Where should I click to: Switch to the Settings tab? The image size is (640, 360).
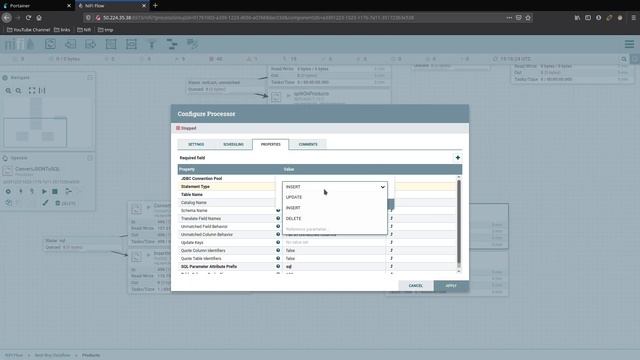click(196, 144)
